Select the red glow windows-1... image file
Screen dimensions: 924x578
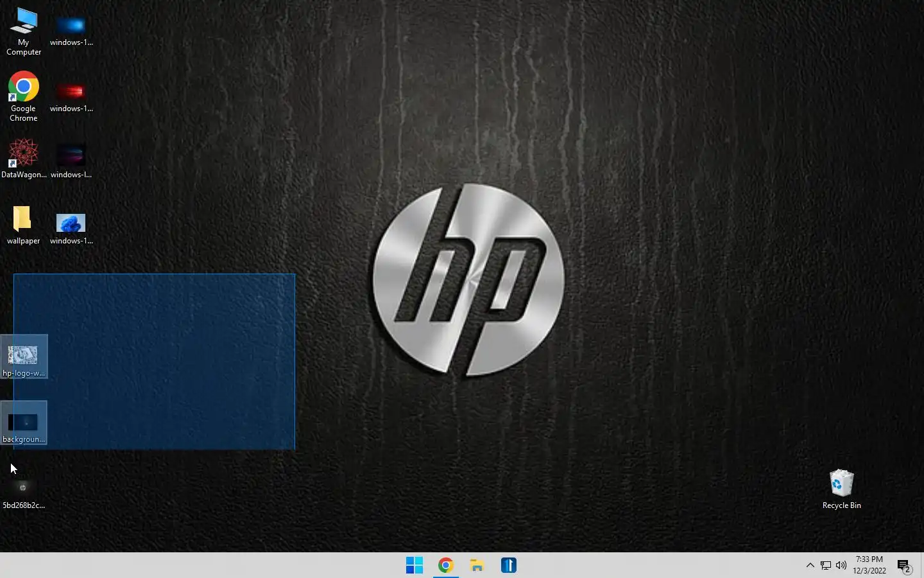[x=71, y=97]
